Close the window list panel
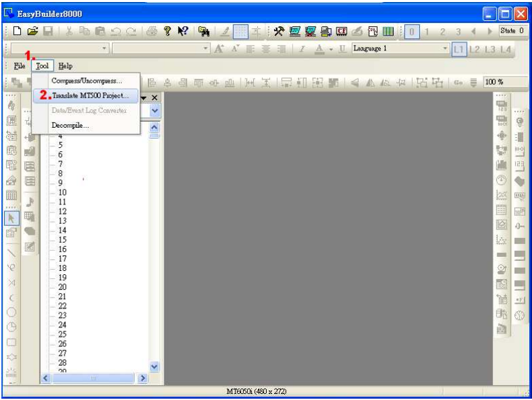532x400 pixels. (x=154, y=97)
